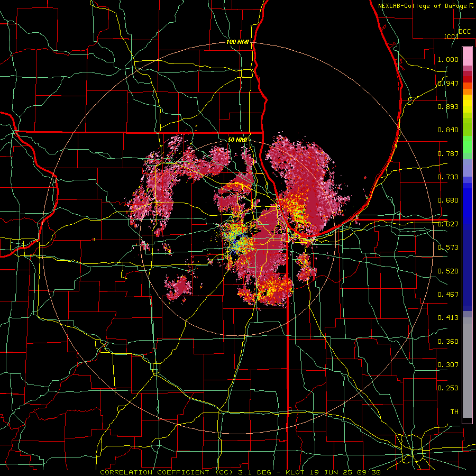Click the 0.253 scale label

[x=448, y=388]
